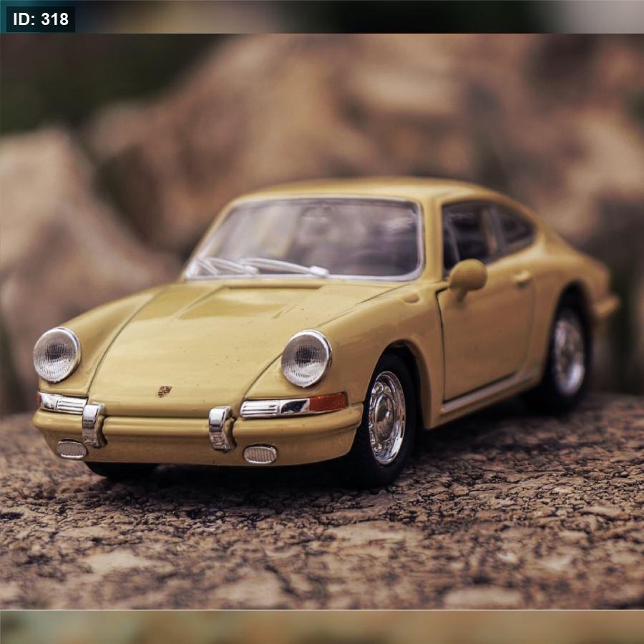Click the blurred strip below the photo

pyautogui.click(x=322, y=627)
